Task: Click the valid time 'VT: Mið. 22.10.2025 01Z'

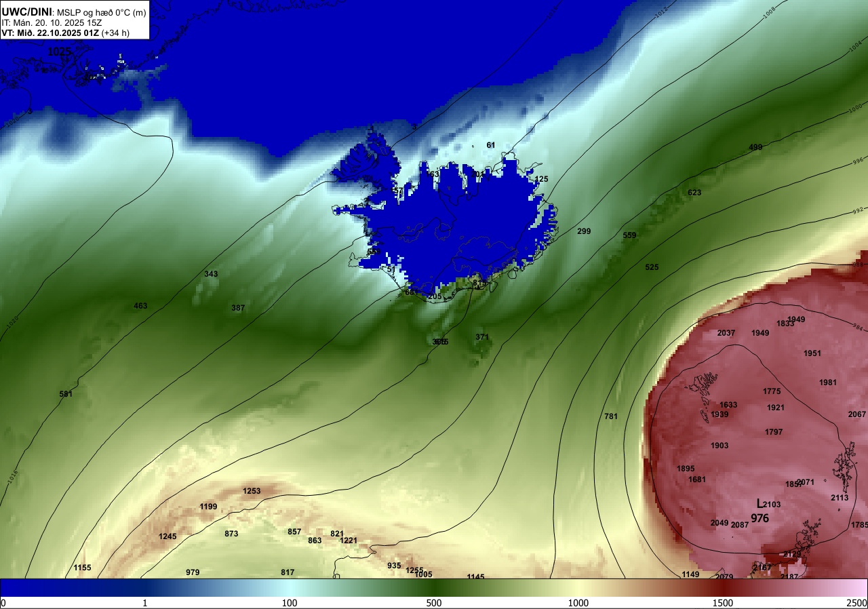Action: tap(50, 32)
